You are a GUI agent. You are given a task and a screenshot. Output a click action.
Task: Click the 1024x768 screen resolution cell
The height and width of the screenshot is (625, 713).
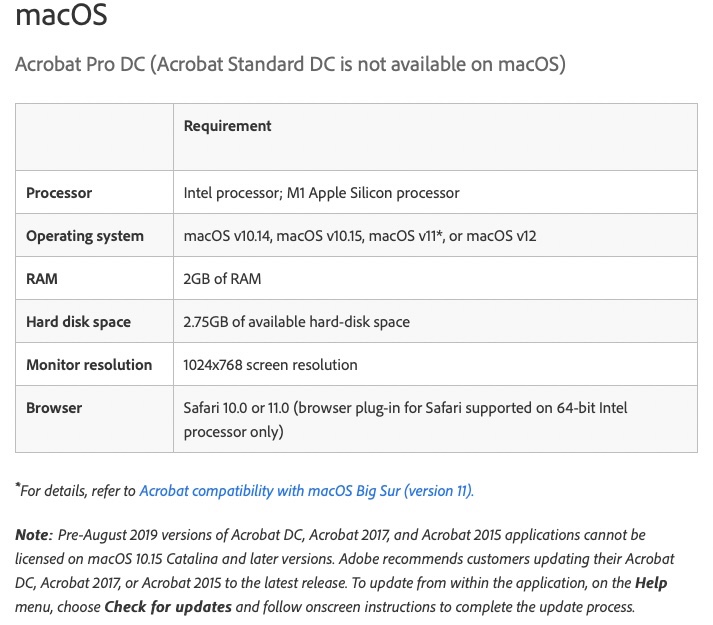[270, 365]
